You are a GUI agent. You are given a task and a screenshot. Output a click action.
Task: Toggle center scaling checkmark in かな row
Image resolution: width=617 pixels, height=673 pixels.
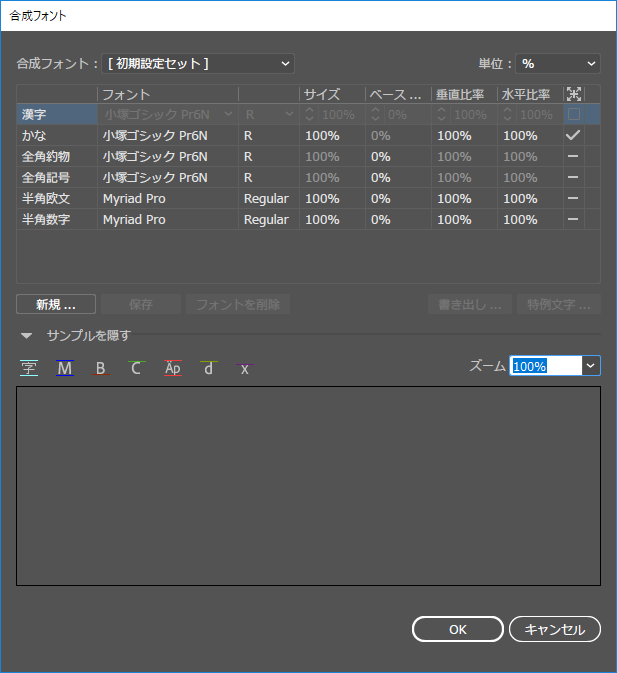click(x=573, y=135)
